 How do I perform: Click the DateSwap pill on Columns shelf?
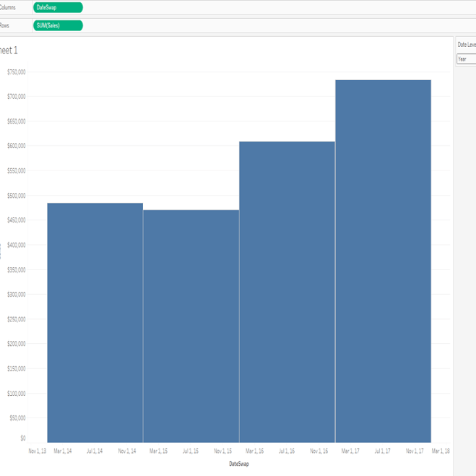click(x=58, y=7)
